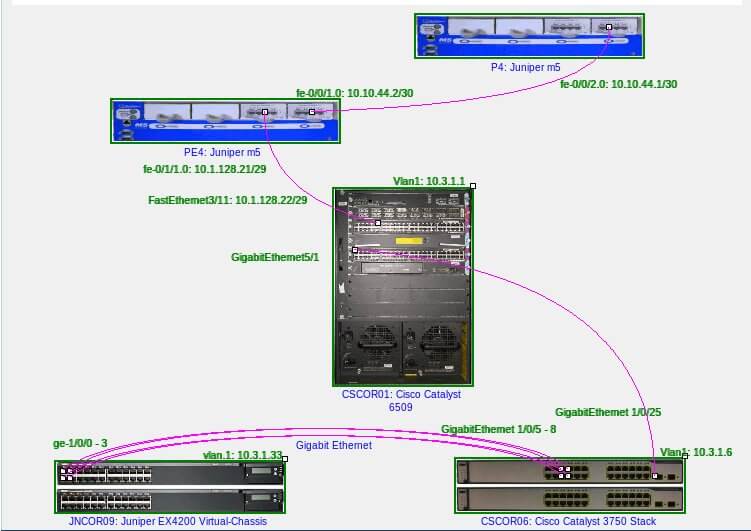Click the Gigabit Ethernet link label

(x=334, y=445)
